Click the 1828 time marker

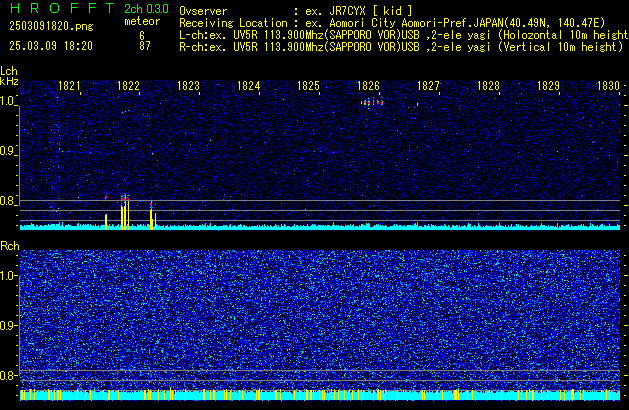pos(488,86)
